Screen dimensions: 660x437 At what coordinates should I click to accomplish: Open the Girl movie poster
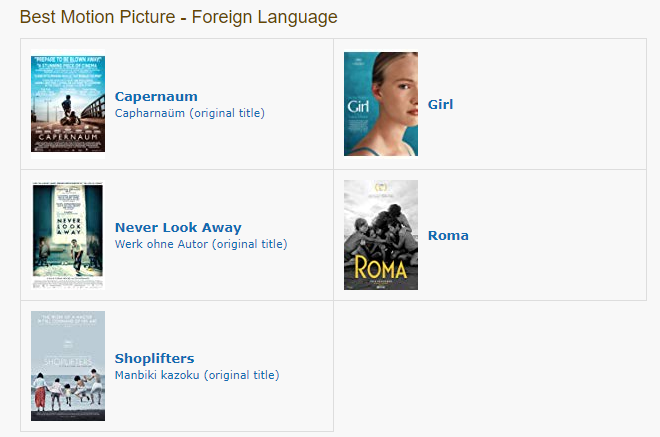(381, 104)
